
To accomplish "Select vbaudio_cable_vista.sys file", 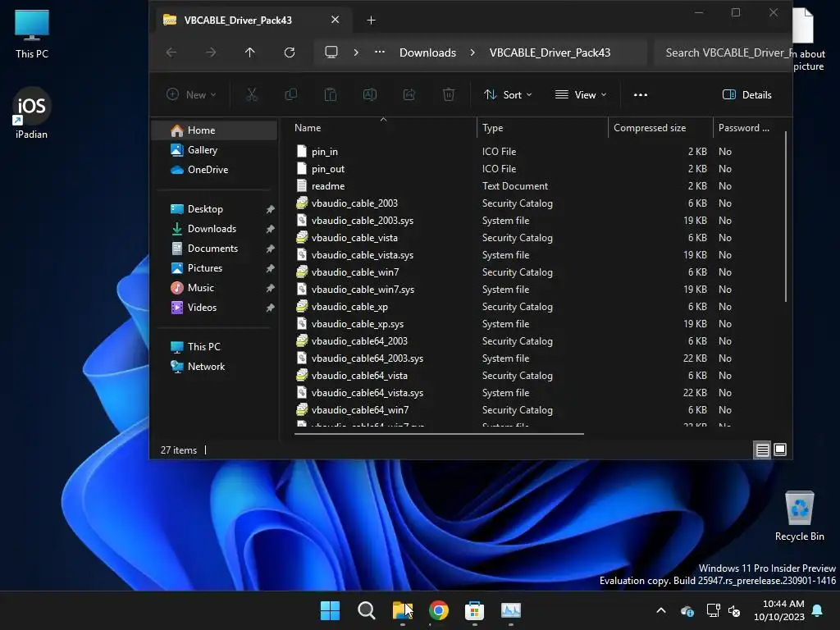I will click(x=362, y=255).
